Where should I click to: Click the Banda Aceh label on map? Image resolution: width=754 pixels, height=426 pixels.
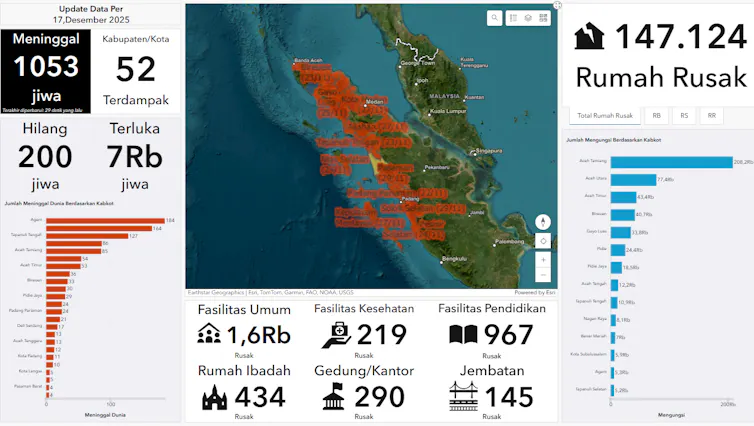click(x=308, y=61)
